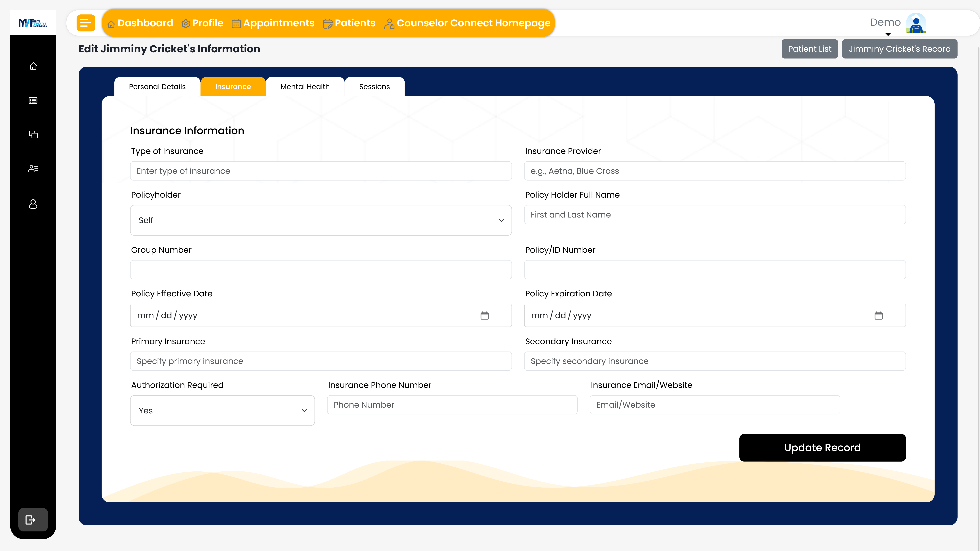Open the list view icon in the sidebar
This screenshot has height=551, width=980.
[x=33, y=101]
